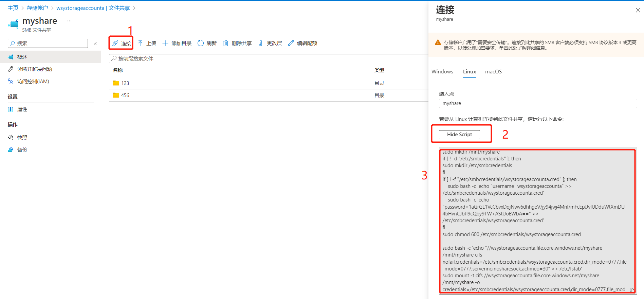
Task: Click directory name 456
Action: [125, 95]
